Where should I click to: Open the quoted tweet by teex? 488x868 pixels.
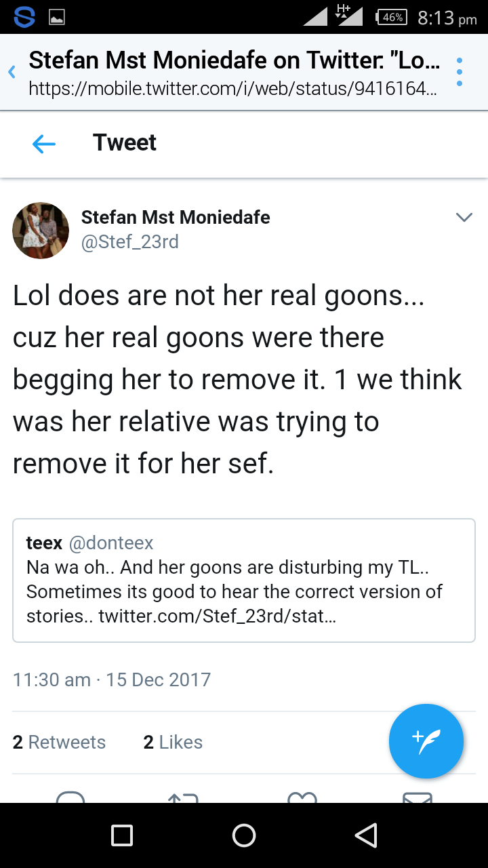click(x=244, y=580)
